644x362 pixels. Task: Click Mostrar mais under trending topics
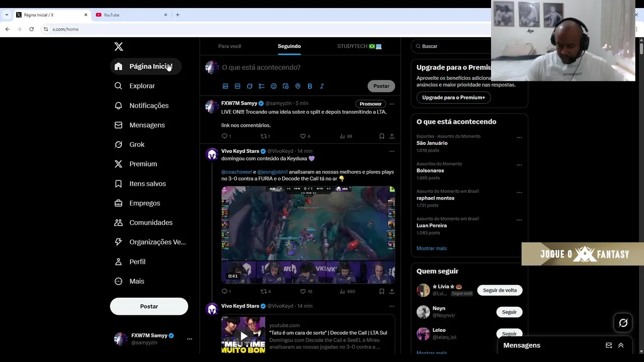pos(431,248)
